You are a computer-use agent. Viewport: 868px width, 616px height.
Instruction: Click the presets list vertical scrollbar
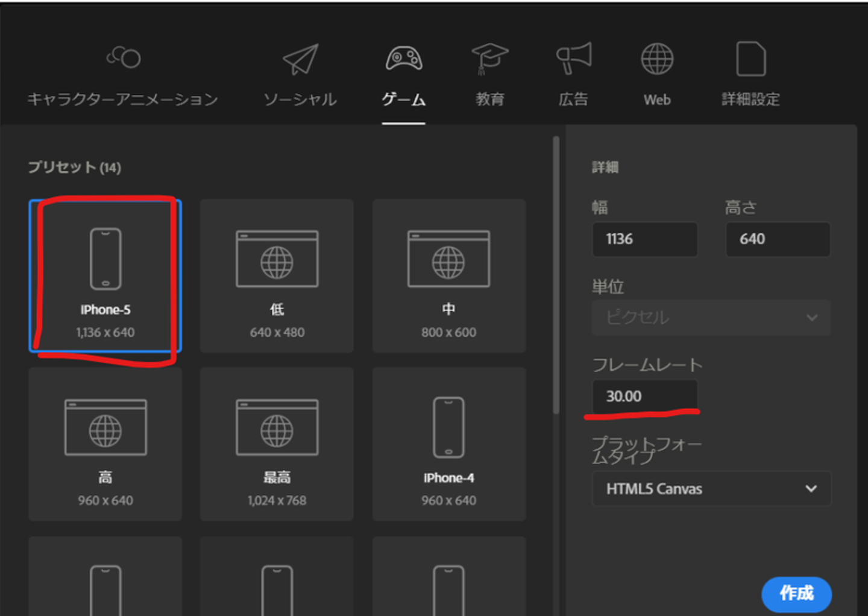556,275
